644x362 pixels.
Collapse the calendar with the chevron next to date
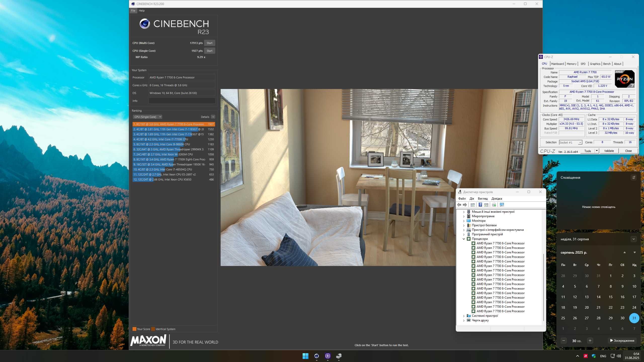click(x=634, y=239)
